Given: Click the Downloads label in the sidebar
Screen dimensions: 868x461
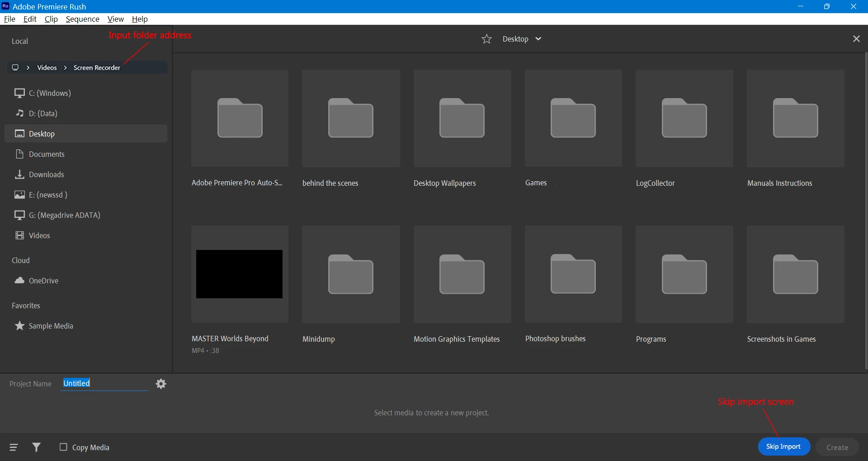Looking at the screenshot, I should (47, 174).
